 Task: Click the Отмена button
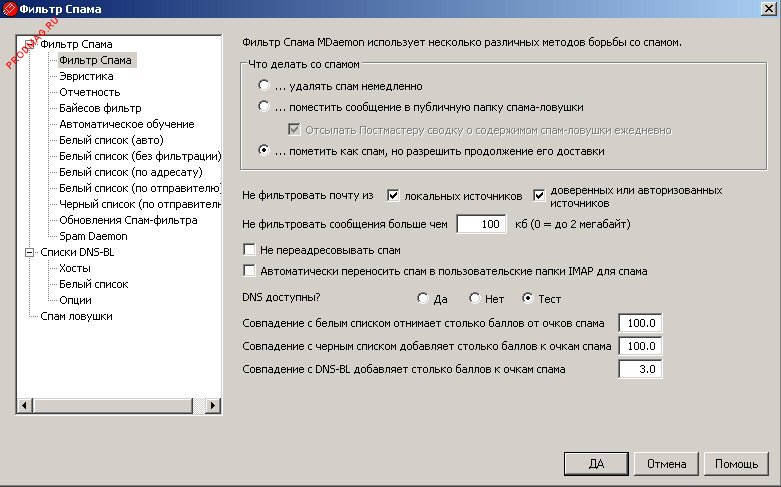(x=666, y=464)
